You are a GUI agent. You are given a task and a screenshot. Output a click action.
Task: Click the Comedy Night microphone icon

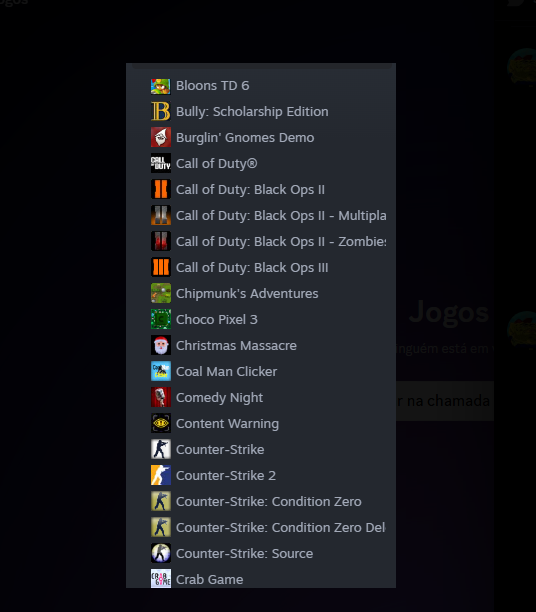[161, 397]
